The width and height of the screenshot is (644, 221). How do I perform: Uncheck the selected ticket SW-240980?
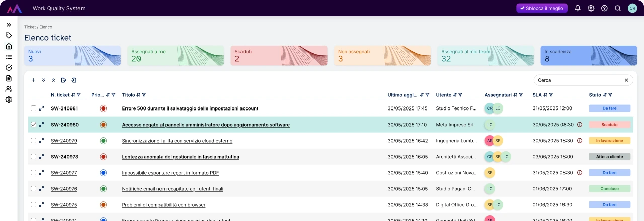click(x=33, y=125)
